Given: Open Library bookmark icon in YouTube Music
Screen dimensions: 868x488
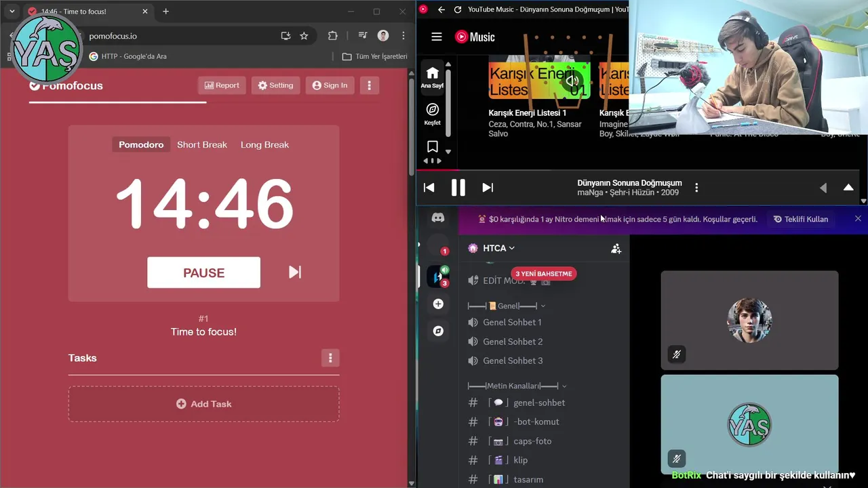Looking at the screenshot, I should pos(432,146).
